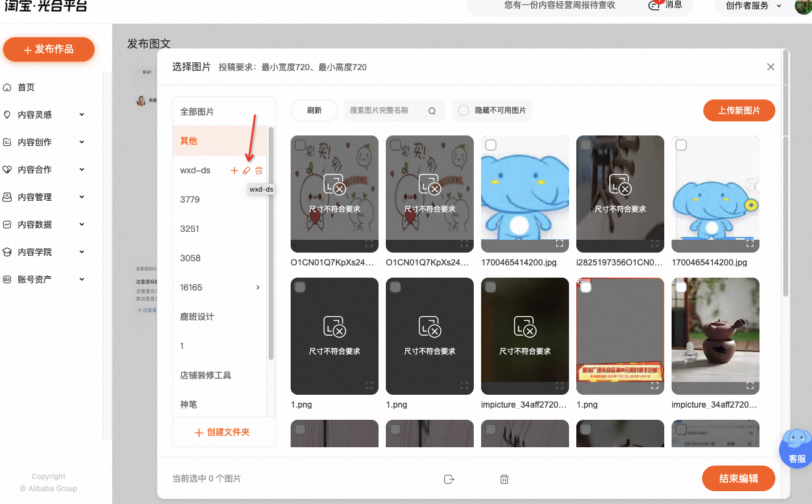The height and width of the screenshot is (504, 812).
Task: Expand the 内容学院 menu chevron
Action: tap(82, 252)
